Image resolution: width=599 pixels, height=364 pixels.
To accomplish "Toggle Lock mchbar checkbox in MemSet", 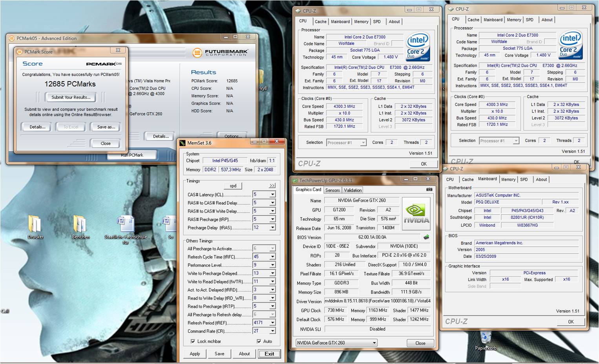I will (x=193, y=341).
